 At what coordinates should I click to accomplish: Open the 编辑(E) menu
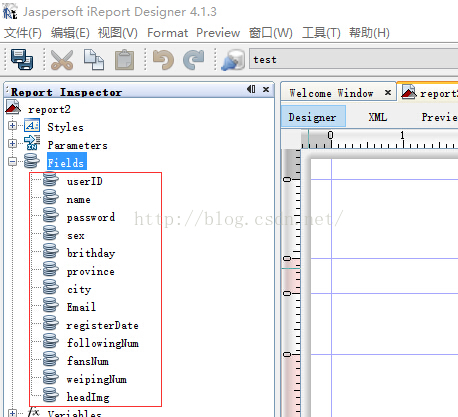pyautogui.click(x=70, y=33)
